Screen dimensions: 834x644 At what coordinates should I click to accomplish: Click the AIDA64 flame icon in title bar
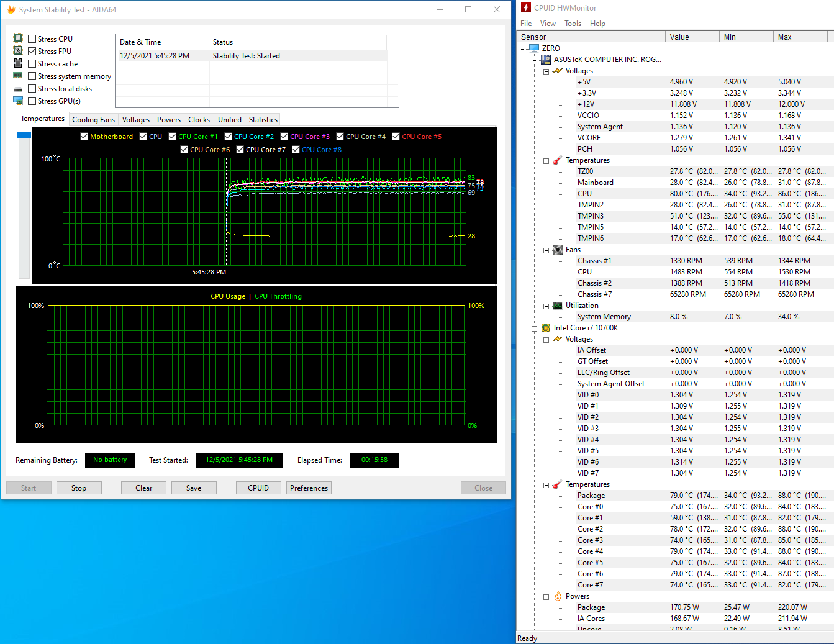point(11,9)
